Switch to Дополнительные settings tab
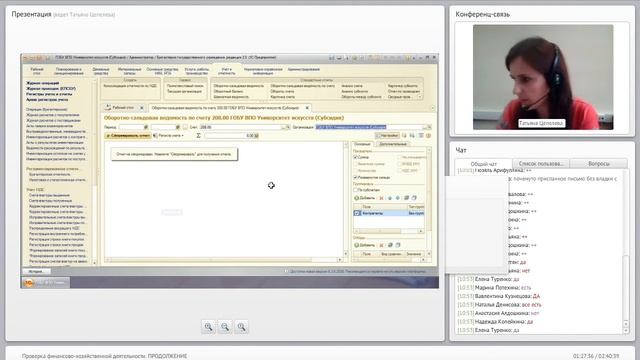This screenshot has height=360, width=640. click(x=393, y=144)
